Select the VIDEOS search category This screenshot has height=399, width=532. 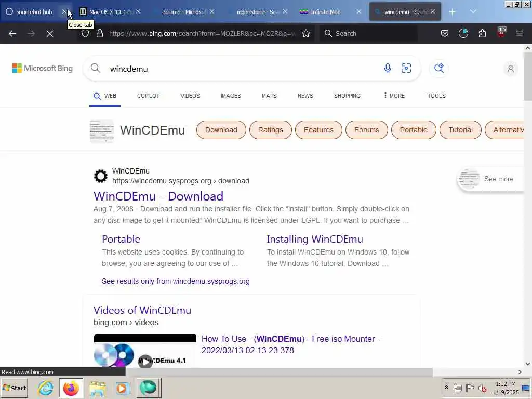[x=190, y=96]
